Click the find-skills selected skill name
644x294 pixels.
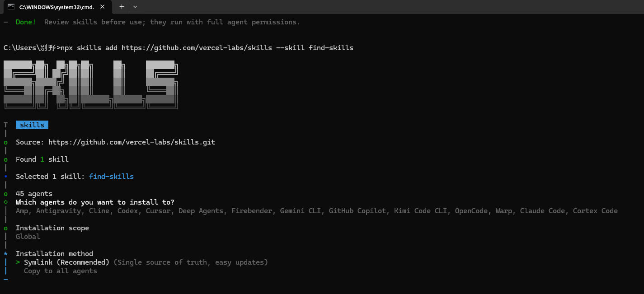tap(111, 177)
